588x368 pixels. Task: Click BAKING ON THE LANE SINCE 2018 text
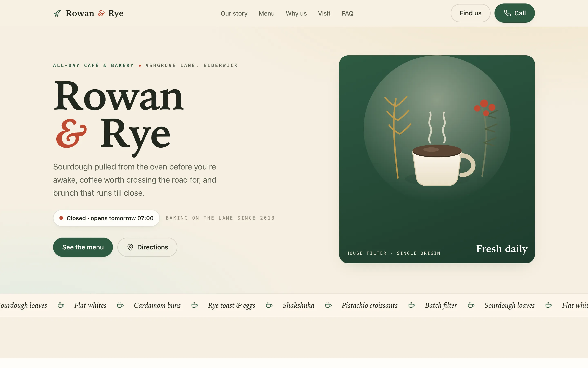220,218
